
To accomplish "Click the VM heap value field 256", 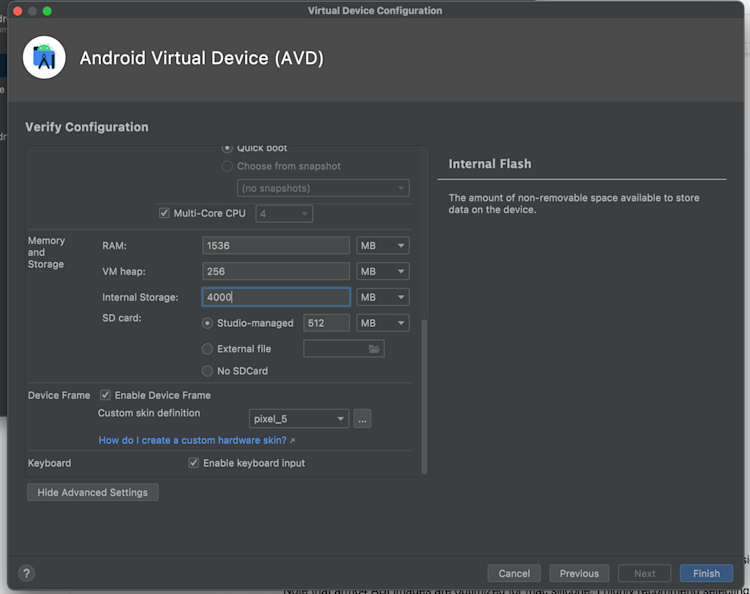I will coord(276,271).
